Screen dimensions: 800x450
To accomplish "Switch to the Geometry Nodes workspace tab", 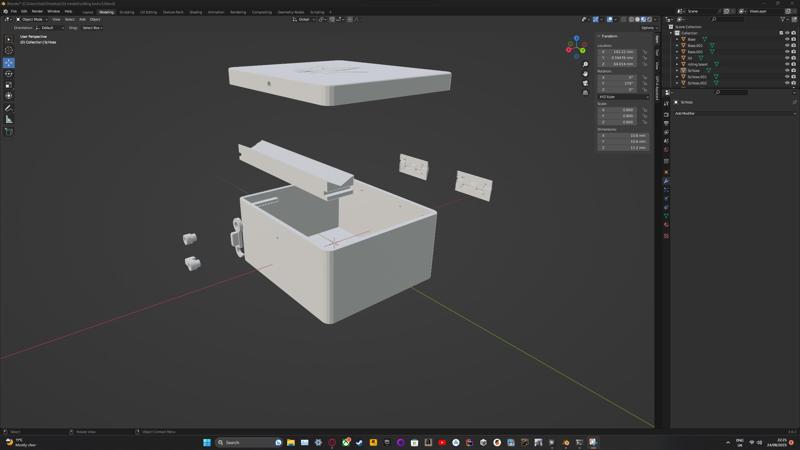I will pyautogui.click(x=291, y=12).
